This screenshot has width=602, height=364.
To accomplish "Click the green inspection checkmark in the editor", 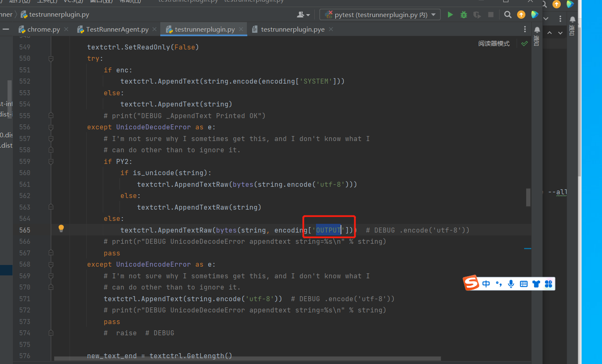I will [525, 43].
